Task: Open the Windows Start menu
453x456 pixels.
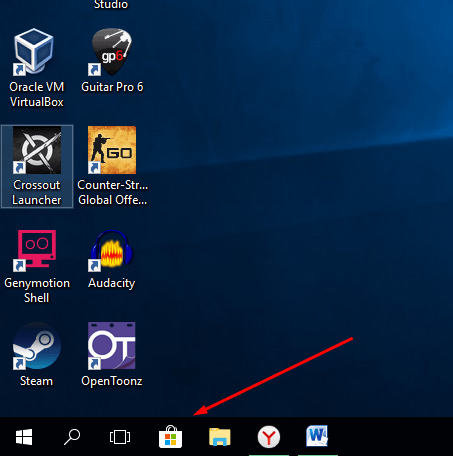Action: [x=24, y=437]
